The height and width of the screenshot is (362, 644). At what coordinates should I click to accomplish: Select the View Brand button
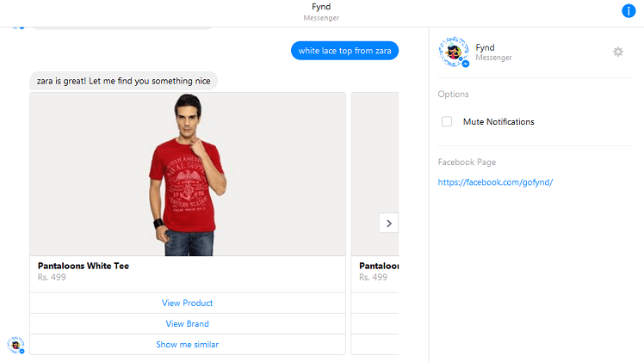tap(187, 323)
